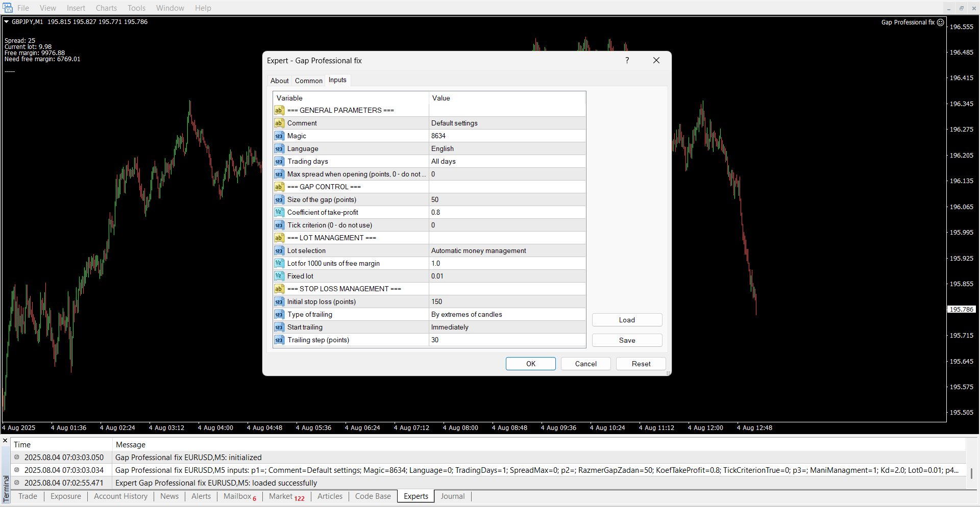Screen dimensions: 980x507
Task: Click the integer icon beside Magic variable
Action: click(x=279, y=136)
